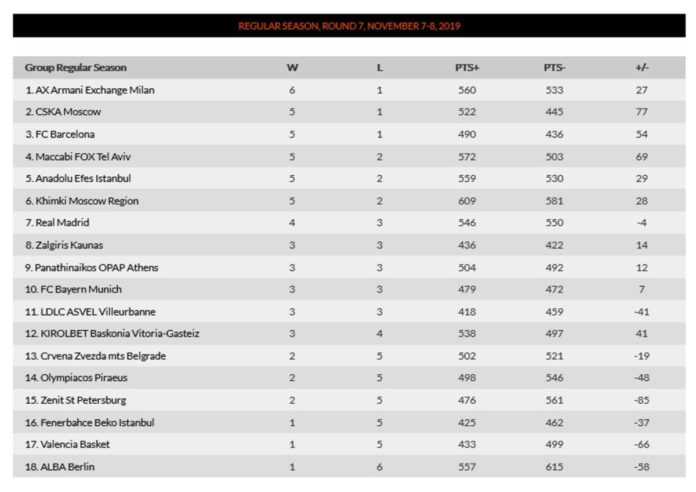Click the Group Regular Season column header
Screen dimensions: 696x492
click(x=76, y=68)
